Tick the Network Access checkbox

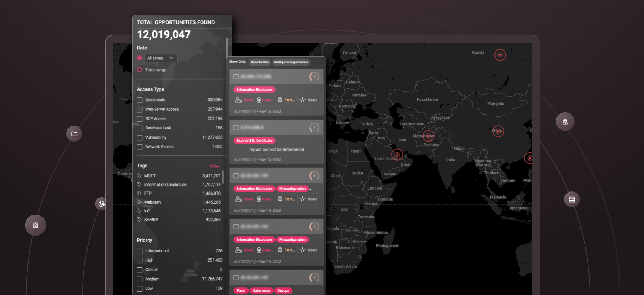[140, 147]
